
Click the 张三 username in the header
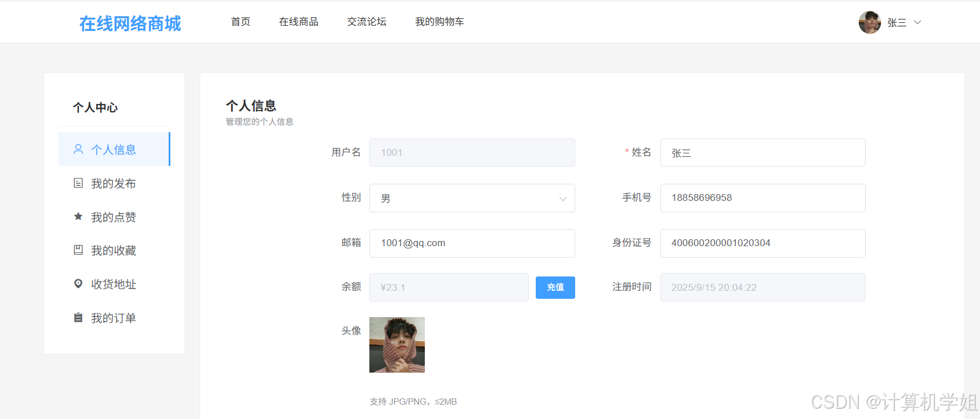897,23
